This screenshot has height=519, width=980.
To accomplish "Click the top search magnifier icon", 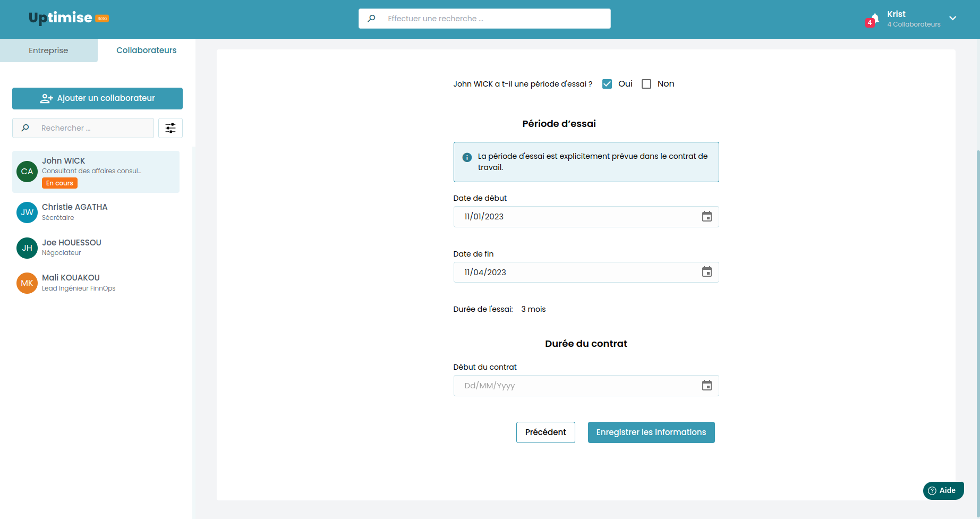I will (372, 19).
